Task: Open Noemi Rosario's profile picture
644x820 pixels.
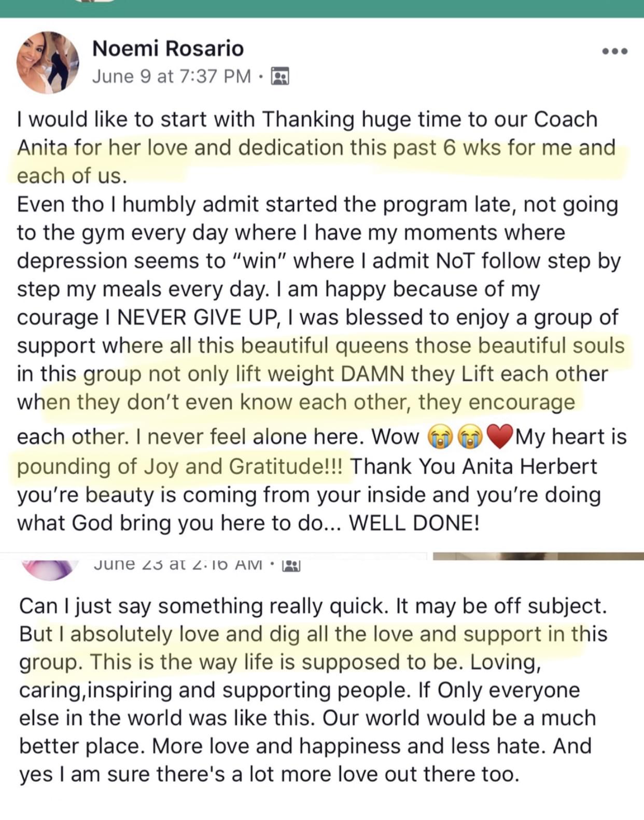Action: 48,62
